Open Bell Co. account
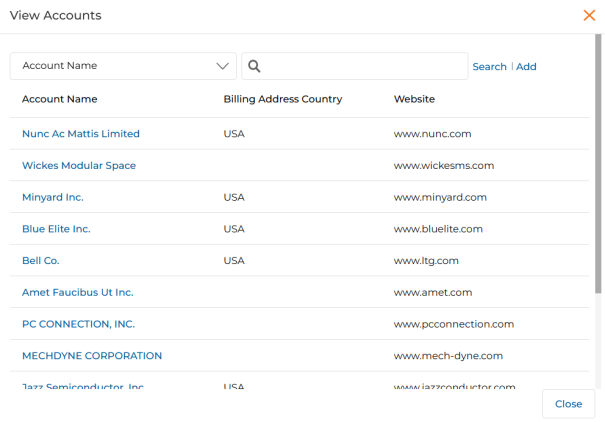Screen dimensions: 605x422 point(41,261)
